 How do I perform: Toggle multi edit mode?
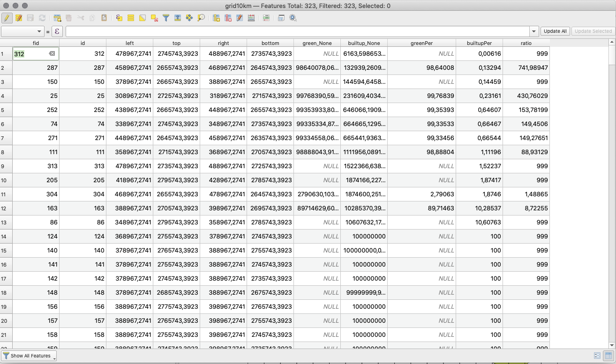tap(19, 18)
